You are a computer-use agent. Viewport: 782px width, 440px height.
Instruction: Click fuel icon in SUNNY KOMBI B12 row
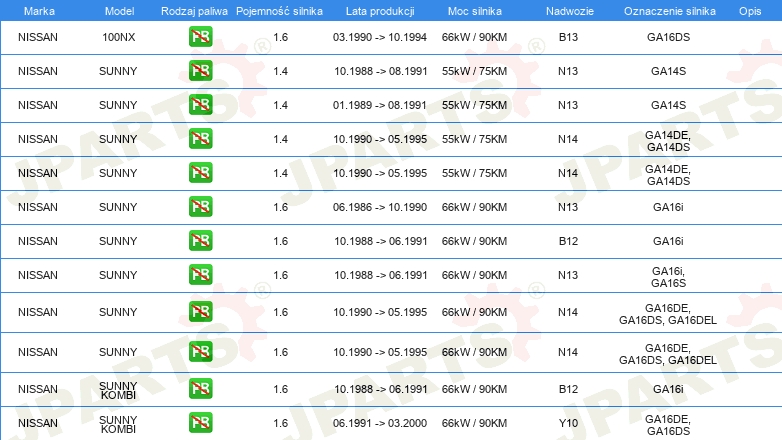point(200,389)
